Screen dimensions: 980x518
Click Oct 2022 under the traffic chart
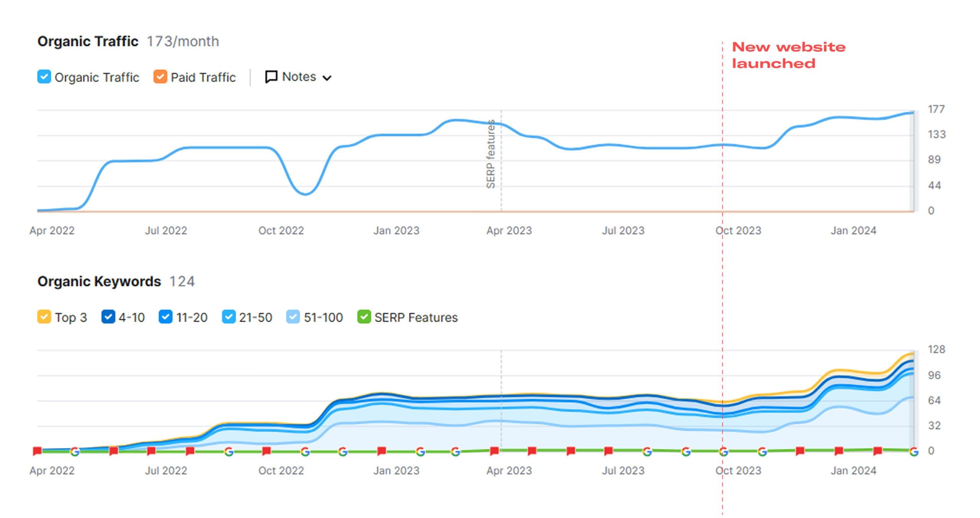click(281, 231)
